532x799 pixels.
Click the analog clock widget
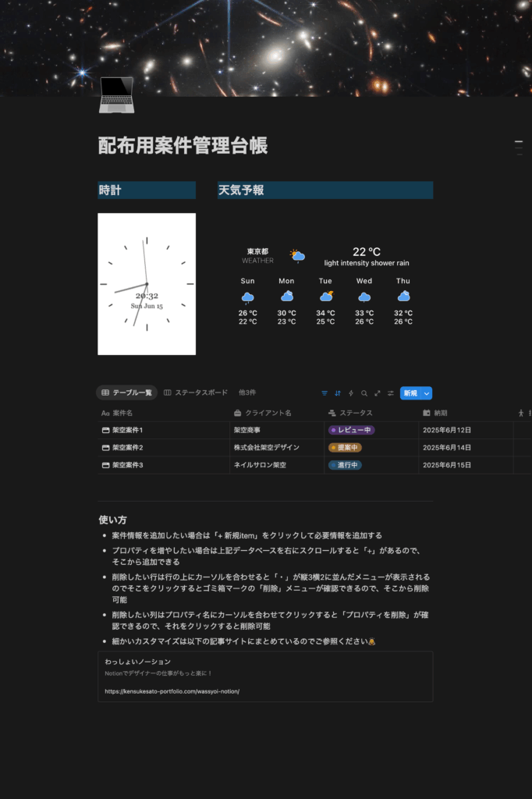(147, 284)
